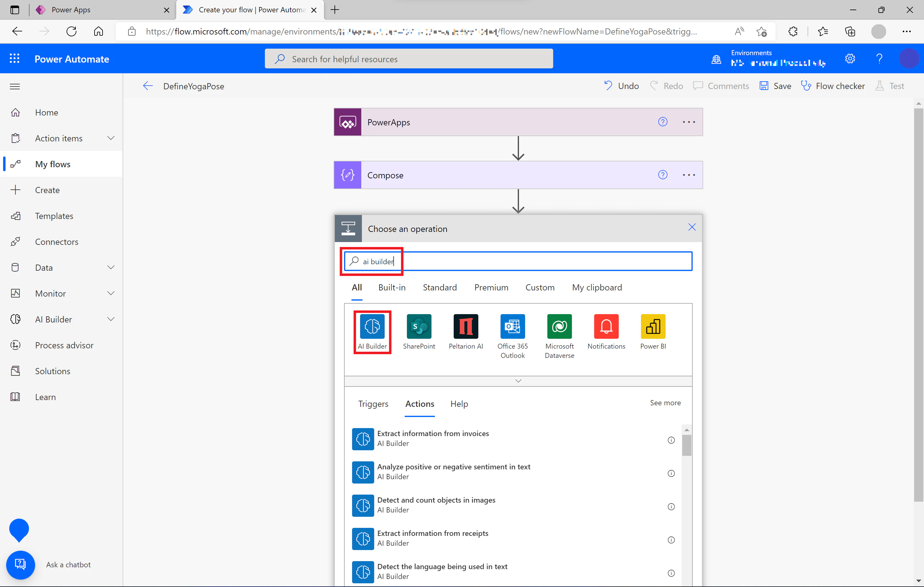Click the actions list scrollbar thumb
924x587 pixels.
687,445
